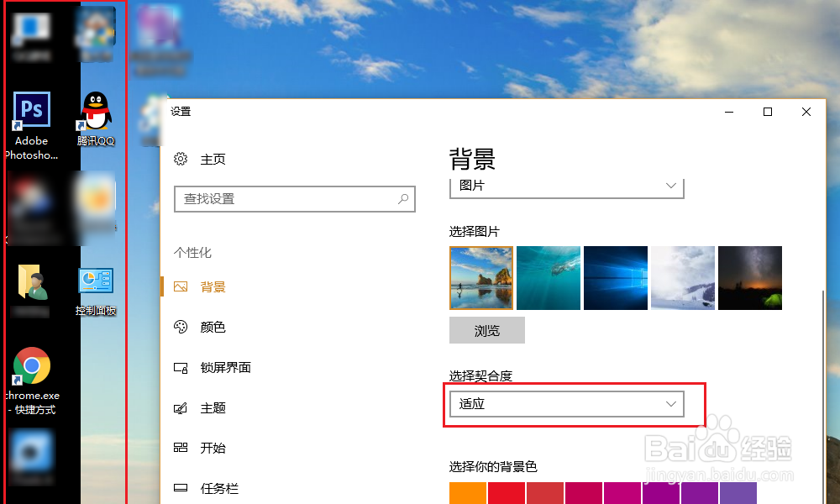The width and height of the screenshot is (840, 504).
Task: Minimize the 设置 window
Action: [729, 112]
